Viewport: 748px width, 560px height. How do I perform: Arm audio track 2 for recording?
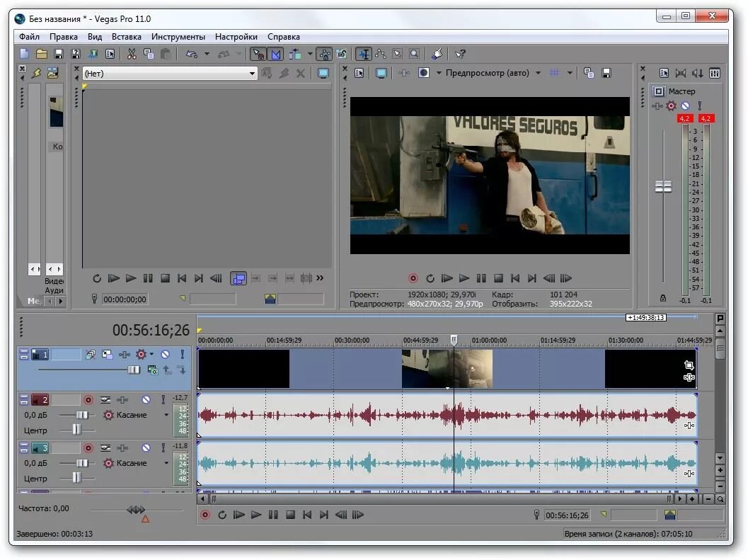(x=88, y=400)
